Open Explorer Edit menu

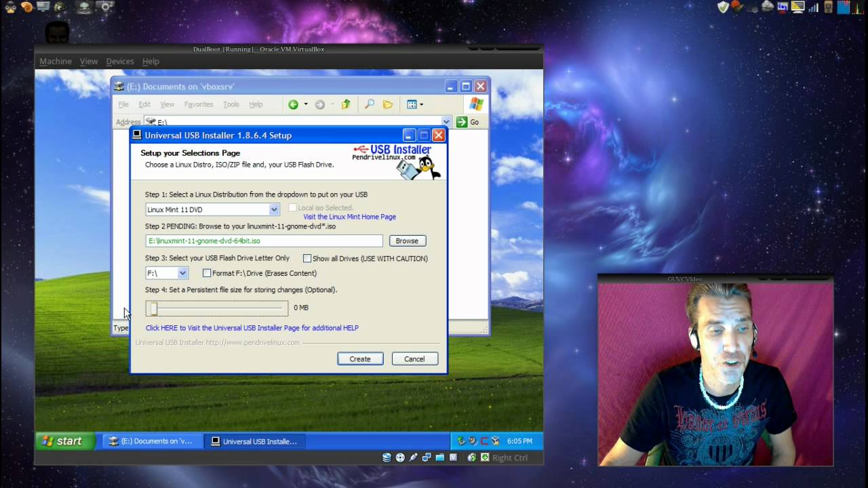point(144,104)
